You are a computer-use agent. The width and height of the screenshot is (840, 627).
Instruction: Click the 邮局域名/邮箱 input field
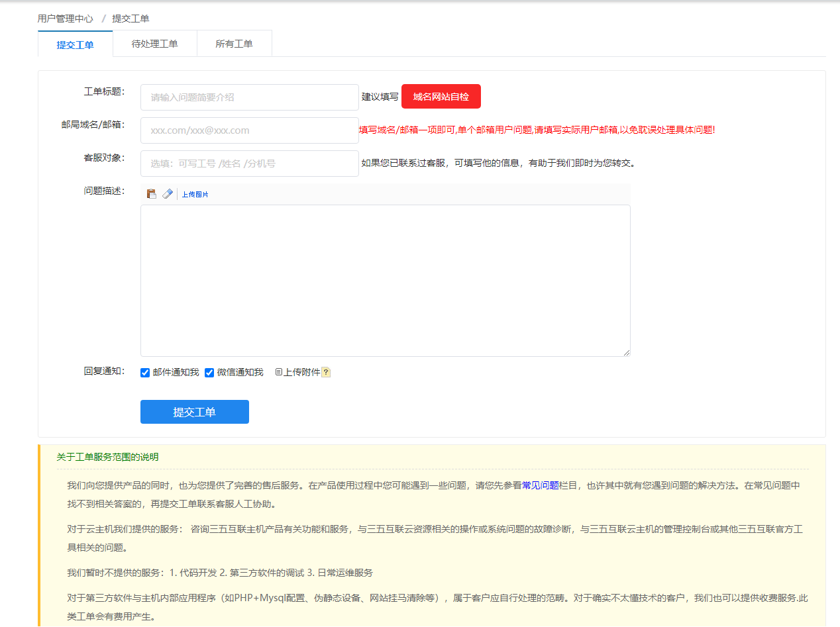pyautogui.click(x=249, y=130)
